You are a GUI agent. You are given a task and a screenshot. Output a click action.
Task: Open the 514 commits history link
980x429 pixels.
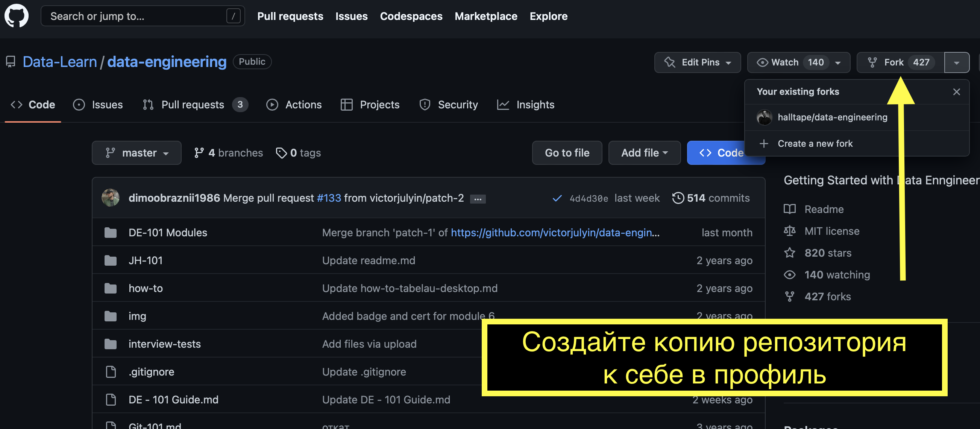pos(711,198)
